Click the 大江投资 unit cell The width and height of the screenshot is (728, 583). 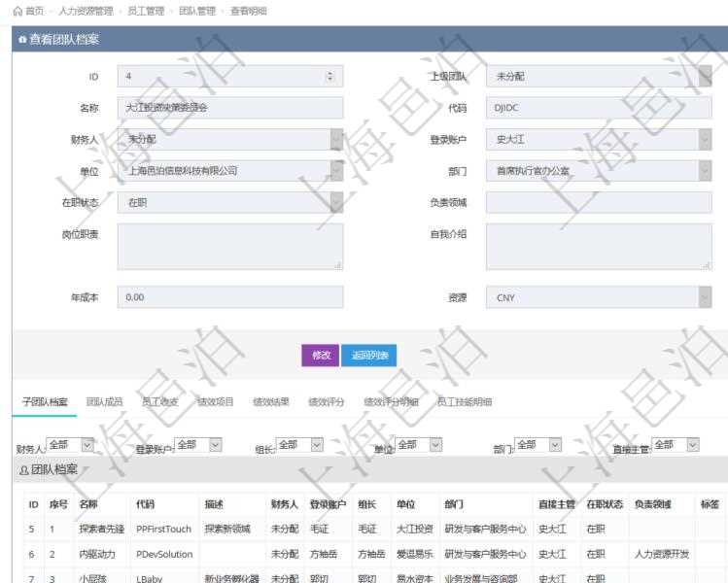(415, 530)
